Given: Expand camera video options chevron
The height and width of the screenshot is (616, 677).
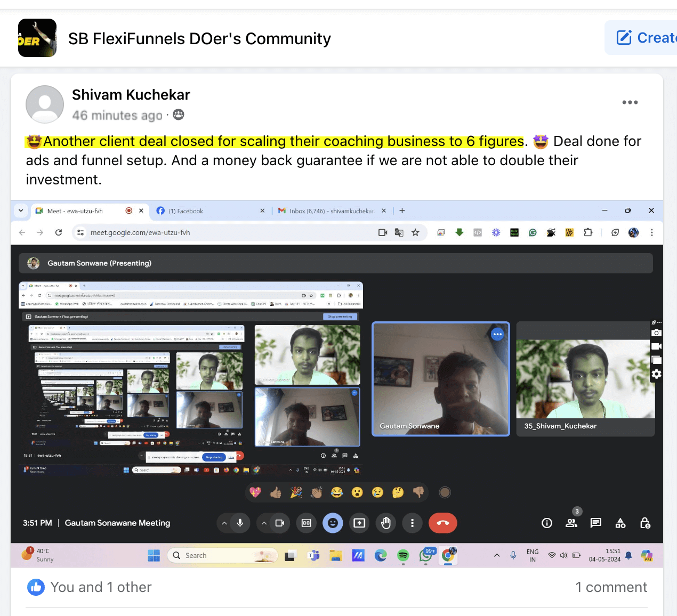Looking at the screenshot, I should pyautogui.click(x=264, y=523).
